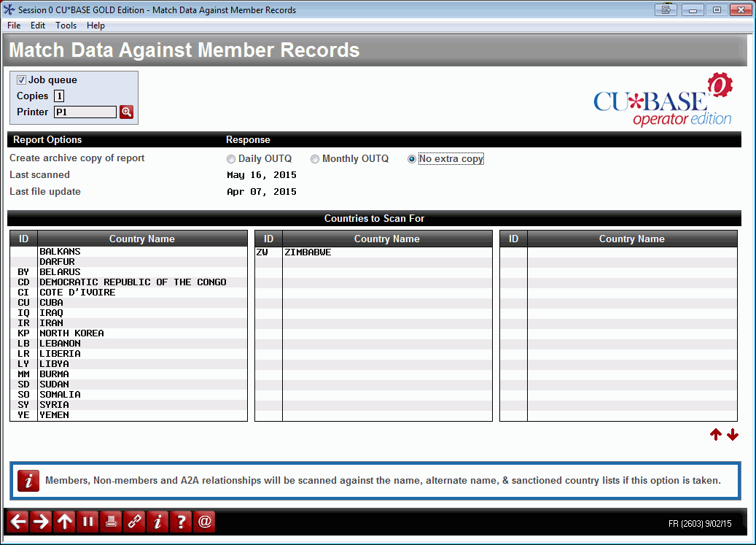The width and height of the screenshot is (756, 545).
Task: Click the red info icon in message box
Action: tap(28, 481)
